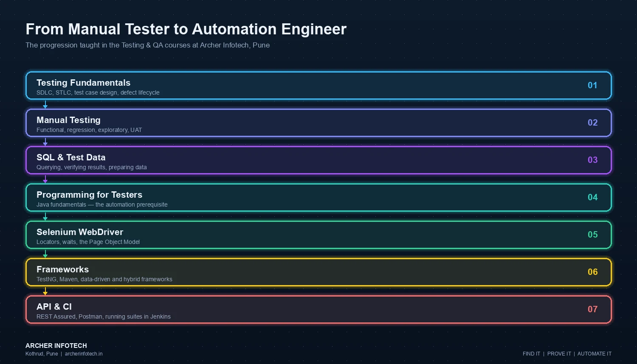
Task: Select the 'Programming for Testers' heading
Action: pos(89,195)
